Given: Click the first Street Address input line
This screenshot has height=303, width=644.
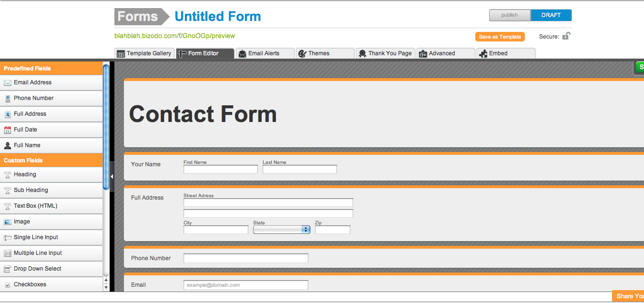Looking at the screenshot, I should tap(268, 202).
